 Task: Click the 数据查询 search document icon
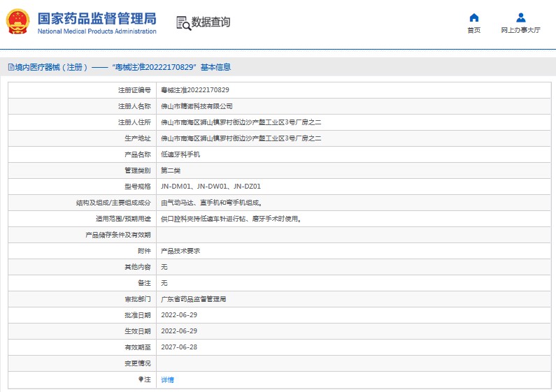tap(183, 23)
